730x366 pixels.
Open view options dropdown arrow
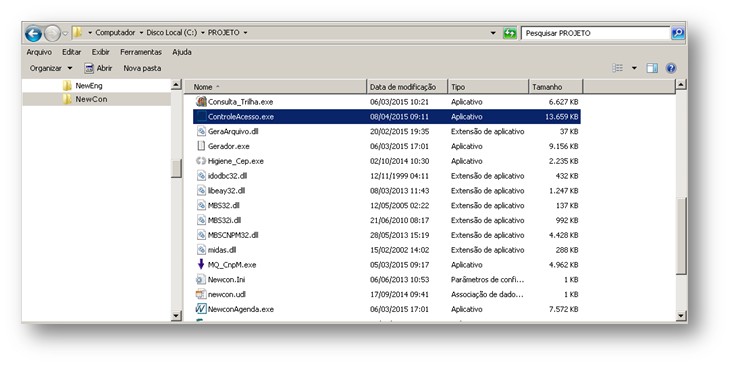(x=634, y=68)
